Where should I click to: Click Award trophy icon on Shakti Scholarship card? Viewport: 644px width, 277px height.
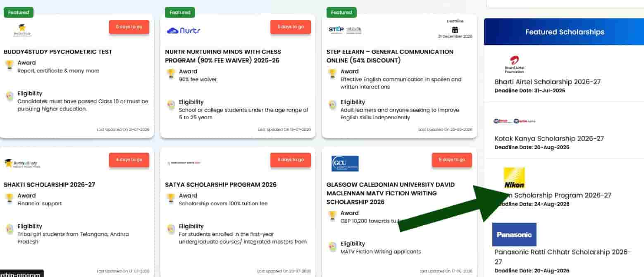click(10, 198)
